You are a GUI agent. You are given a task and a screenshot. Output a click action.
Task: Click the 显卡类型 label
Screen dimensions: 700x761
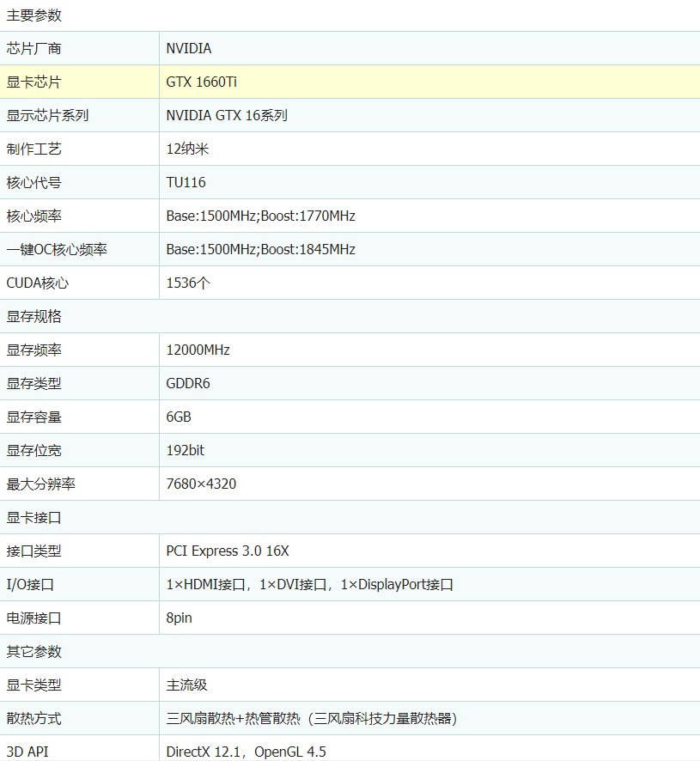click(x=34, y=685)
